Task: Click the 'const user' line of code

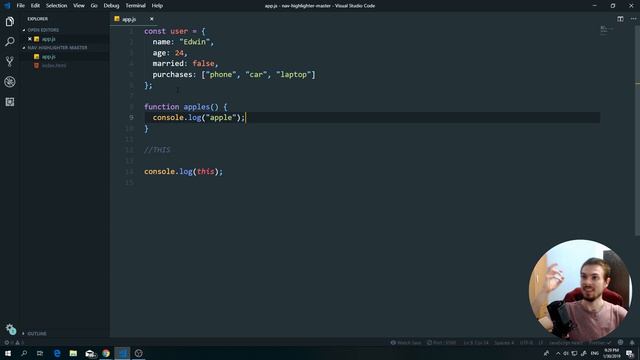Action: [x=175, y=31]
